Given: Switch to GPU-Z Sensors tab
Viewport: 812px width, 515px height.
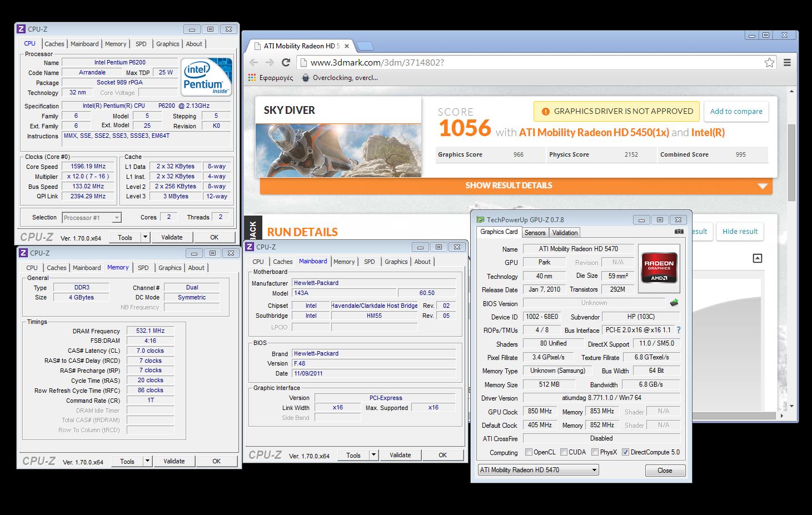Looking at the screenshot, I should pyautogui.click(x=535, y=233).
